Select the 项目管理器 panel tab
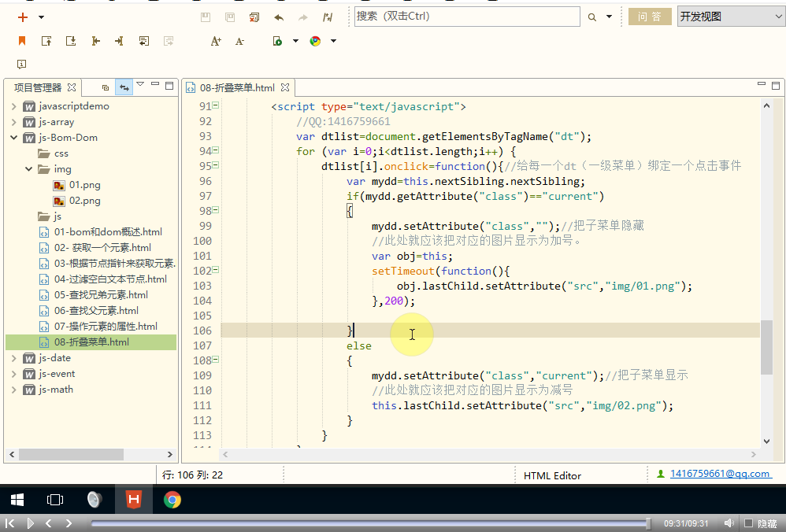The height and width of the screenshot is (532, 786). coord(38,87)
